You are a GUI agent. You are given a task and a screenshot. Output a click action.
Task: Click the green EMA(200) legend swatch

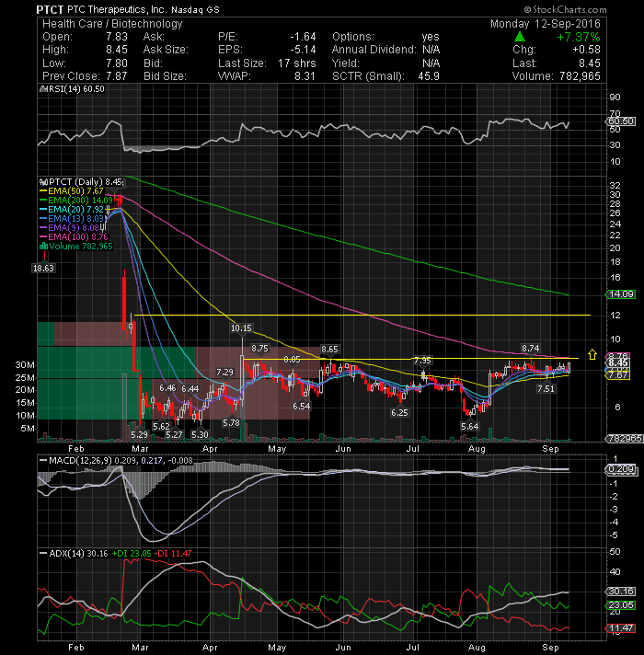point(43,201)
